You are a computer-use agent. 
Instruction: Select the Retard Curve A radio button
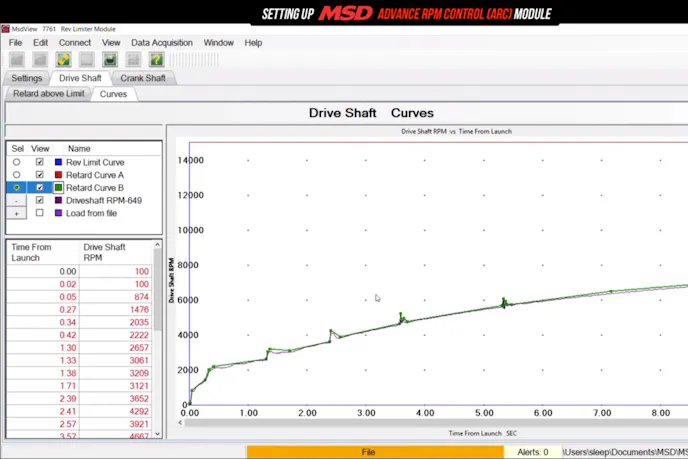(16, 175)
